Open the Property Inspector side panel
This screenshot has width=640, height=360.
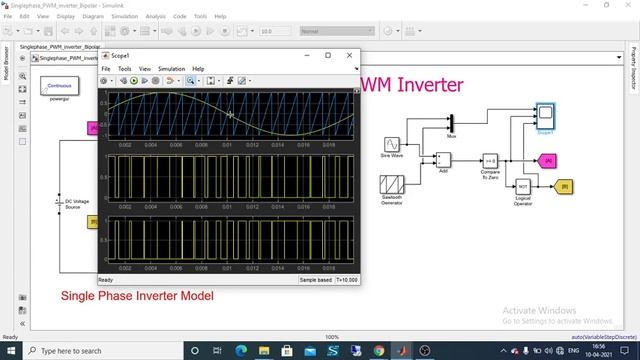coord(633,68)
